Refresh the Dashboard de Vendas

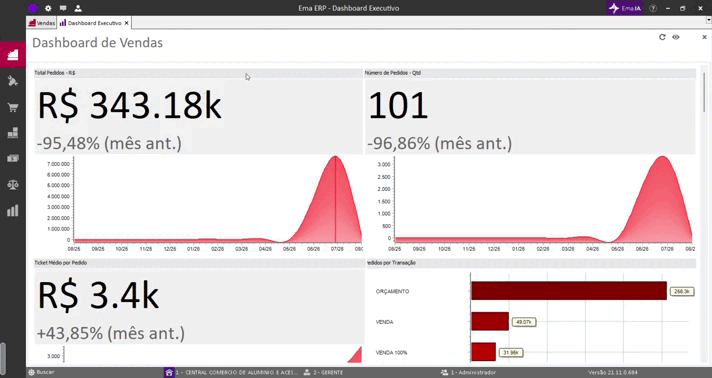662,37
